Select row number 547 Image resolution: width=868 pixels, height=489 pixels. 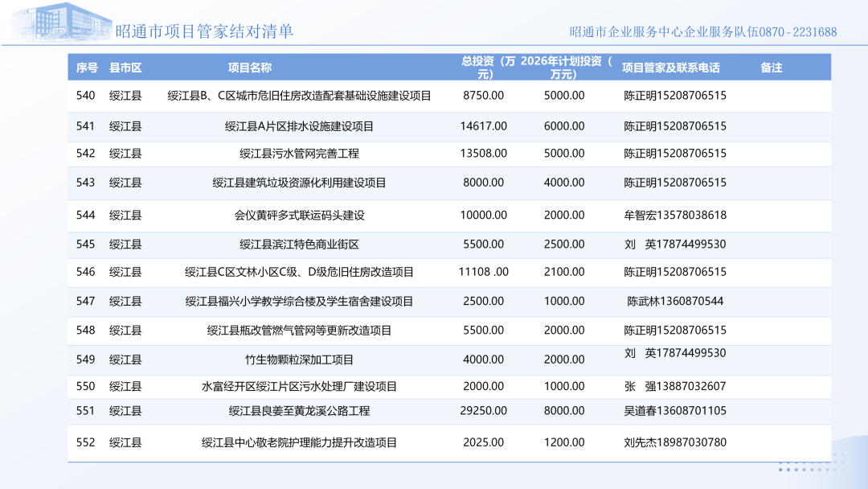point(86,302)
